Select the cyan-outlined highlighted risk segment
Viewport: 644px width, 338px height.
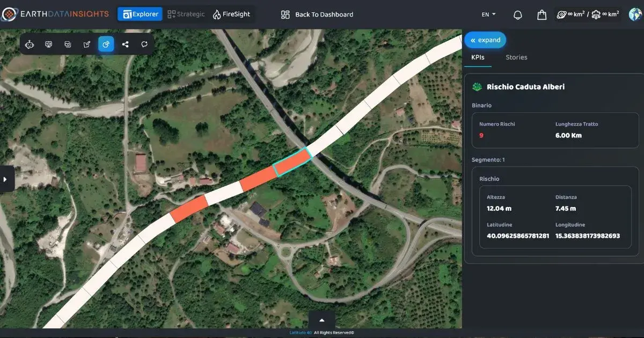coord(292,162)
